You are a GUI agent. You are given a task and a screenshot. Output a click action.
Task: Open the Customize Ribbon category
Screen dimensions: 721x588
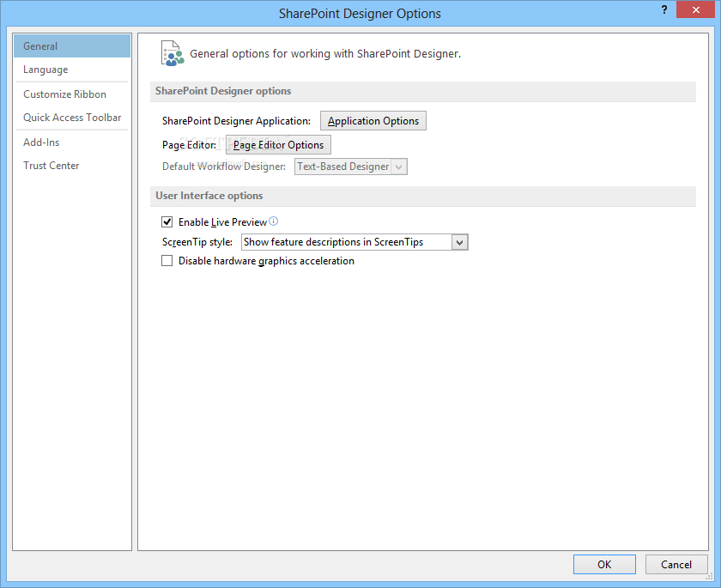72,94
